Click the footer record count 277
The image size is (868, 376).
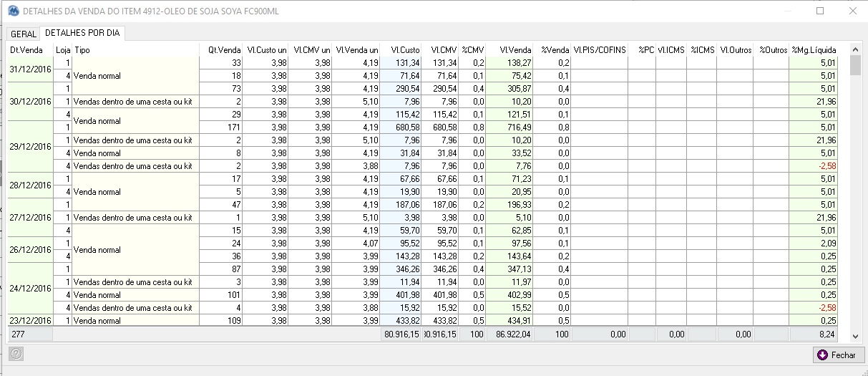pos(31,334)
